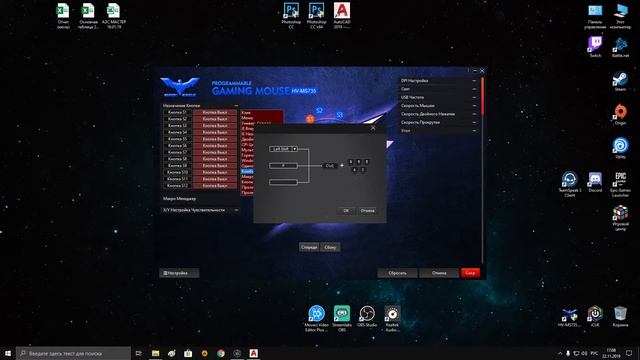640x360 pixels.
Task: Open File Explorer from the taskbar
Action: pos(156,353)
